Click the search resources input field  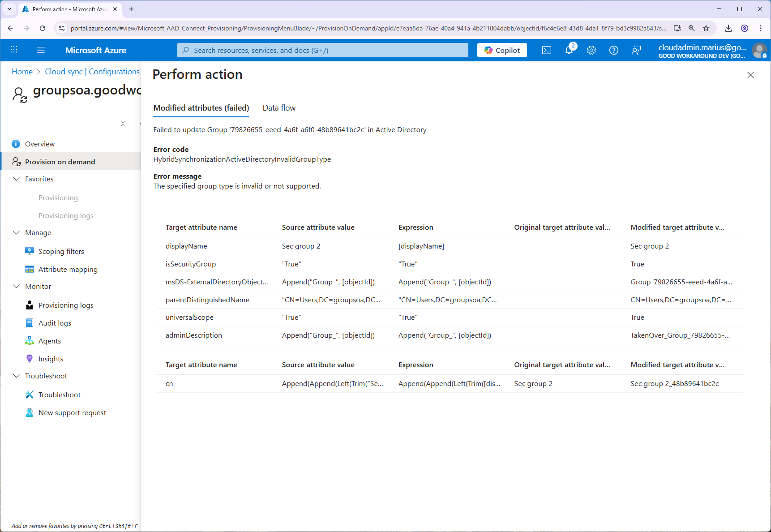(322, 50)
